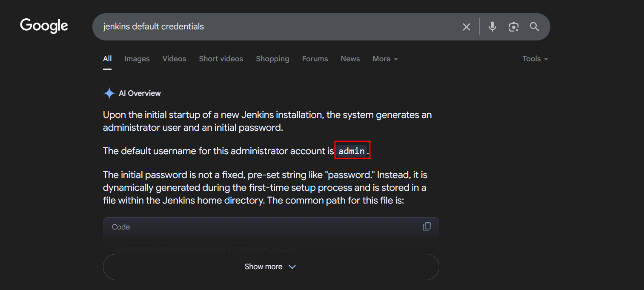Image resolution: width=644 pixels, height=290 pixels.
Task: Open search by image camera icon
Action: click(514, 27)
